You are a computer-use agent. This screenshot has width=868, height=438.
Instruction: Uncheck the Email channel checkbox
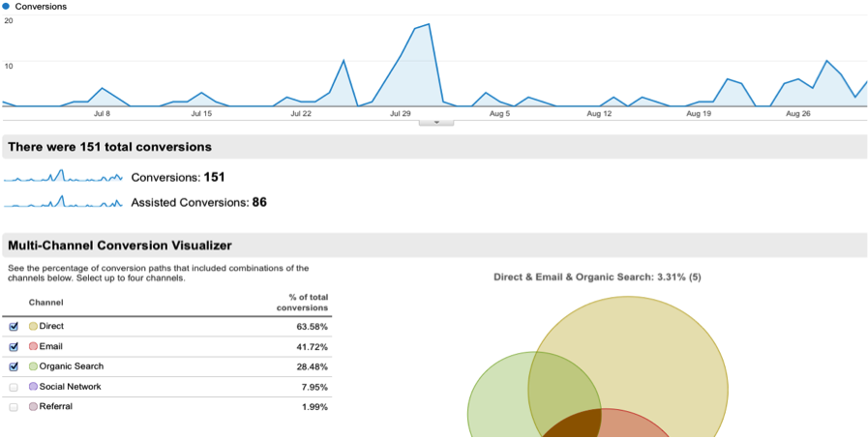(14, 347)
